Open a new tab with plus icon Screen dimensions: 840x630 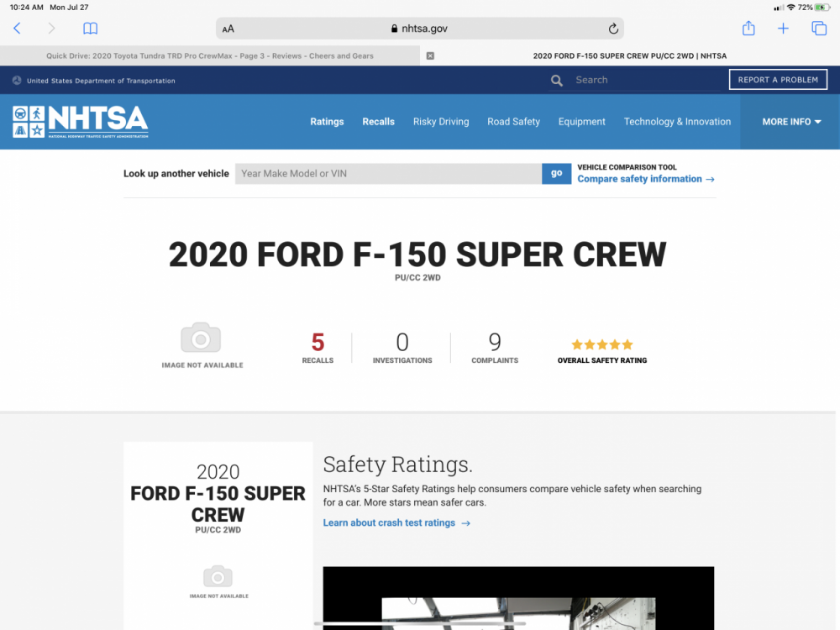pos(783,29)
